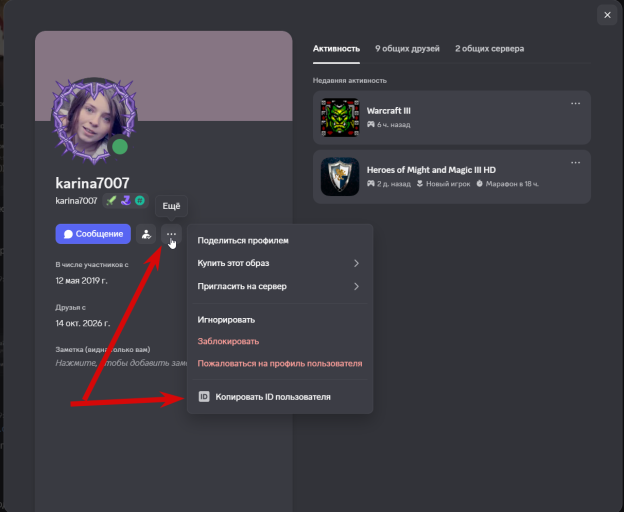Click the 2 д. назад timestamp
This screenshot has width=624, height=512.
tap(394, 184)
